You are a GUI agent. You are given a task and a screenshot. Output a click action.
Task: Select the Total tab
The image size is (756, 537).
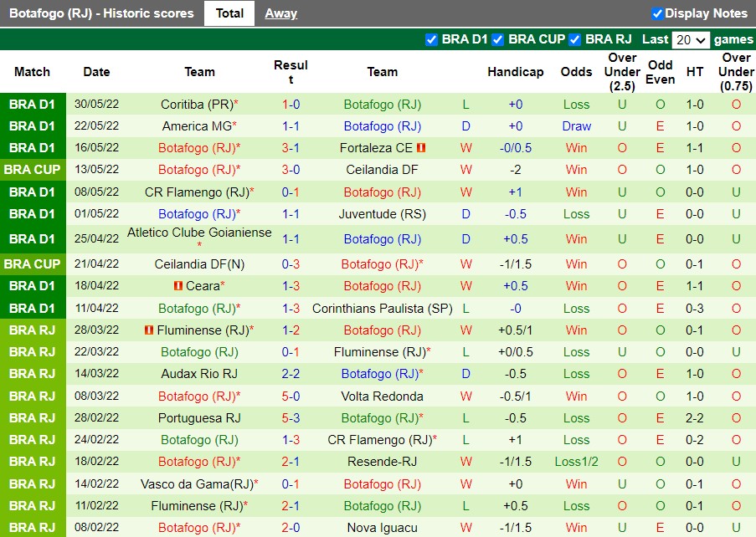[229, 13]
